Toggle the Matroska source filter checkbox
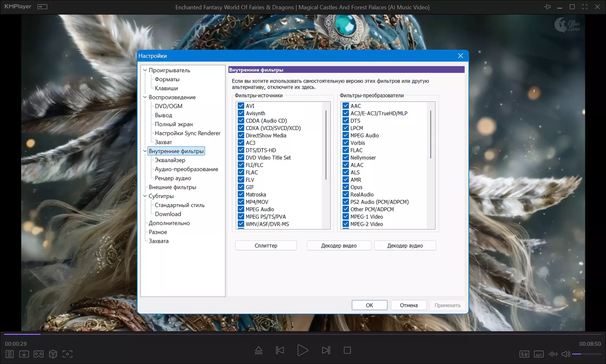Viewport: 606px width, 364px height. (241, 194)
